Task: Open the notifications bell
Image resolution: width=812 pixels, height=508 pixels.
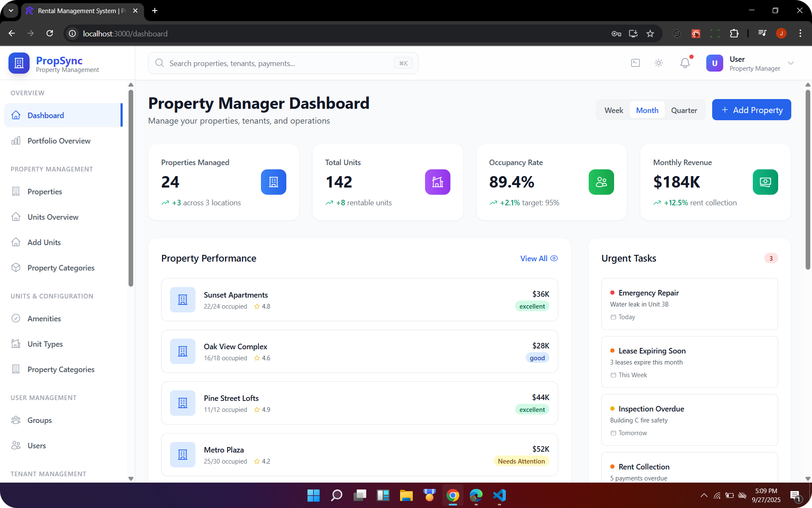Action: click(x=685, y=63)
